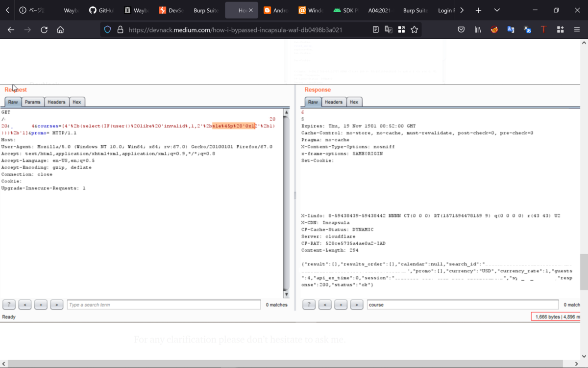Switch to Wayback tab with archive icon
Viewport: 588px width, 368px height.
point(137,10)
